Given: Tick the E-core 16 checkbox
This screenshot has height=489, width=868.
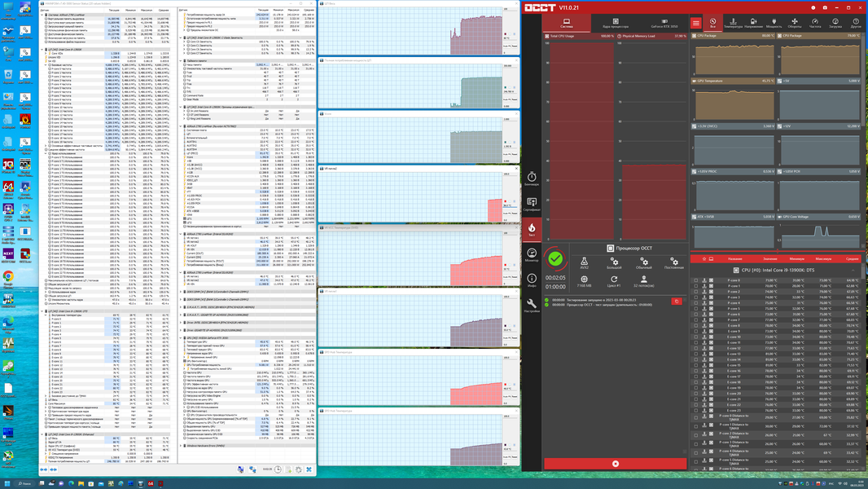Looking at the screenshot, I should 696,371.
